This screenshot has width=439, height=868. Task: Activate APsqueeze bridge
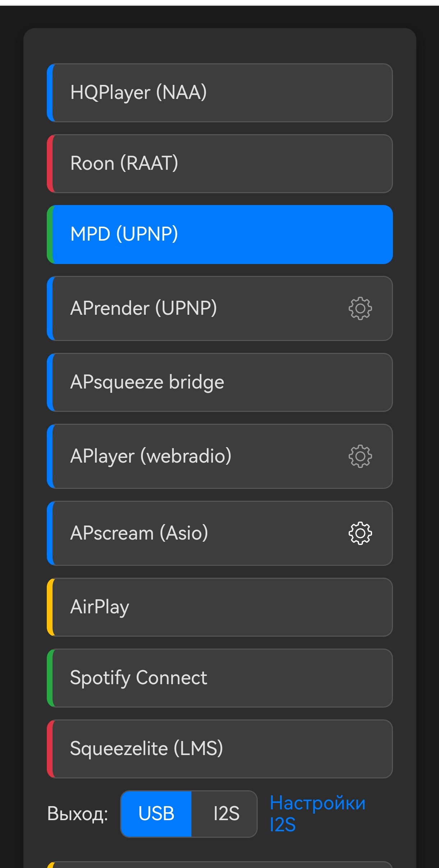coord(220,382)
